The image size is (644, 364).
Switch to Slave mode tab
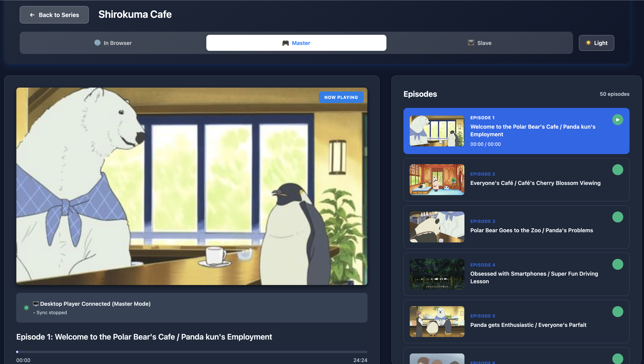click(480, 43)
